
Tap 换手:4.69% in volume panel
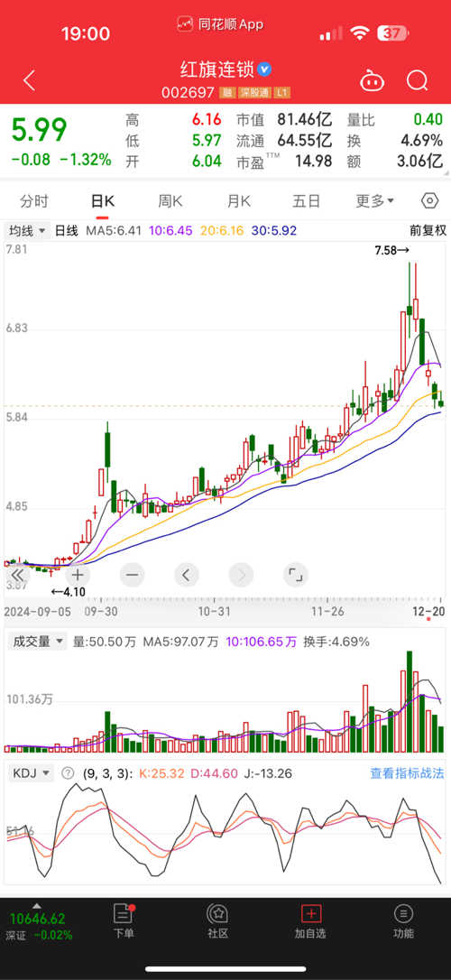[x=336, y=642]
